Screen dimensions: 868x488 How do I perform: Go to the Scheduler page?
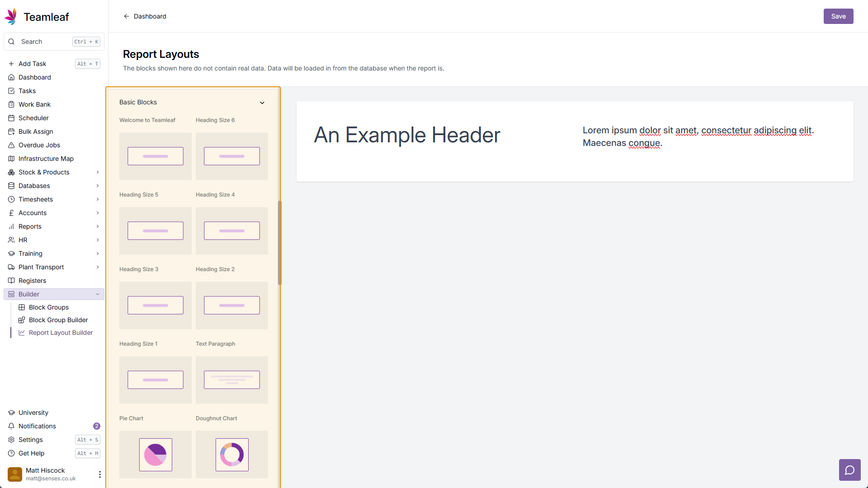coord(33,118)
